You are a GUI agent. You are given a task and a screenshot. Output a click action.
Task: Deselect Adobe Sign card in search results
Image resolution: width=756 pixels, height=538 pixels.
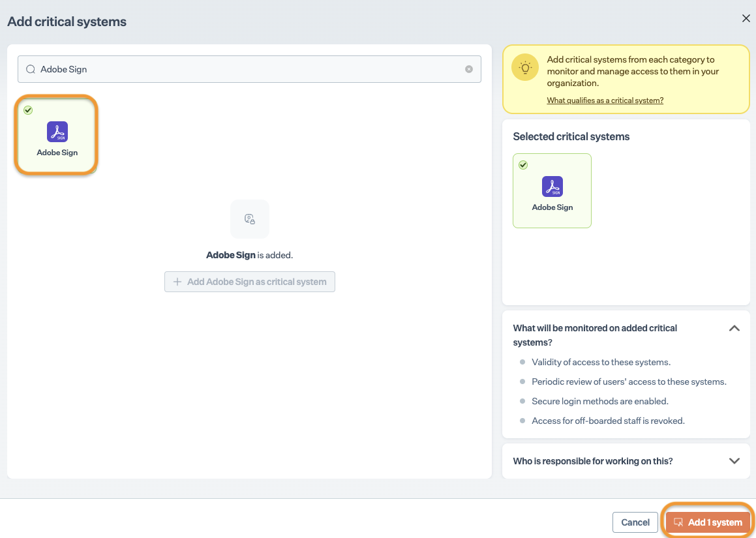57,136
